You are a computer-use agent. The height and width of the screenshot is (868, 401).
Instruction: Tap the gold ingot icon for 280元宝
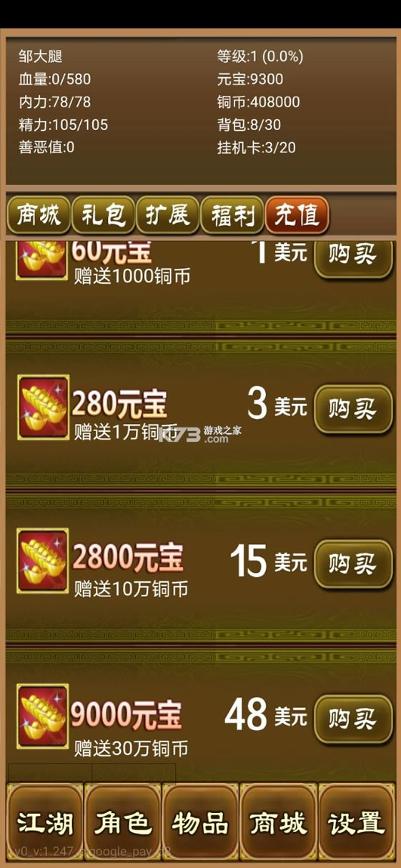click(42, 408)
